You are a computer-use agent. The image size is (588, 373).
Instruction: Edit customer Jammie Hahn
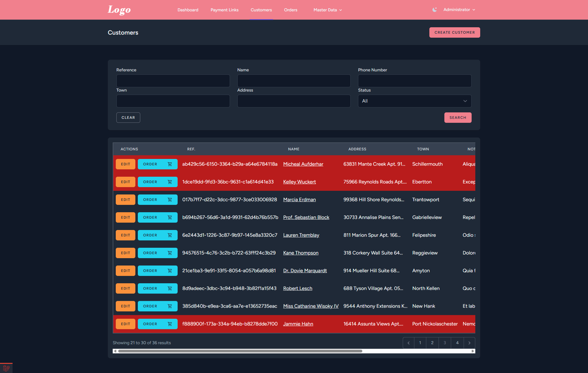point(126,324)
